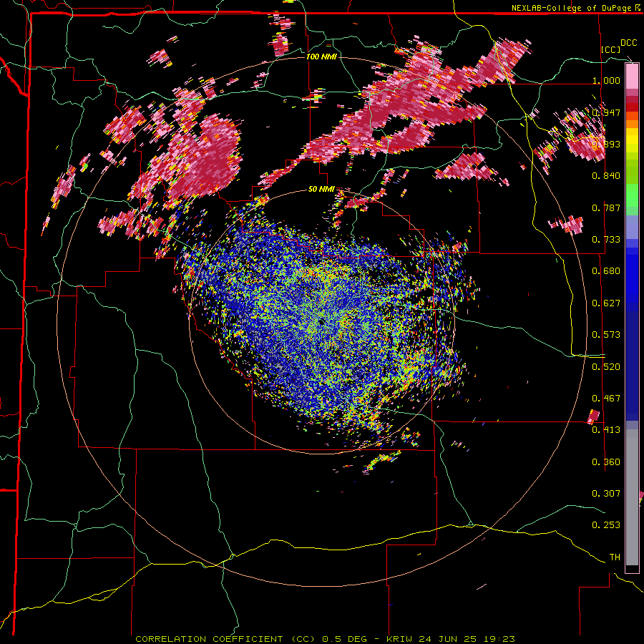This screenshot has width=644, height=644.
Task: Click the 0.307 scale value
Action: 606,494
